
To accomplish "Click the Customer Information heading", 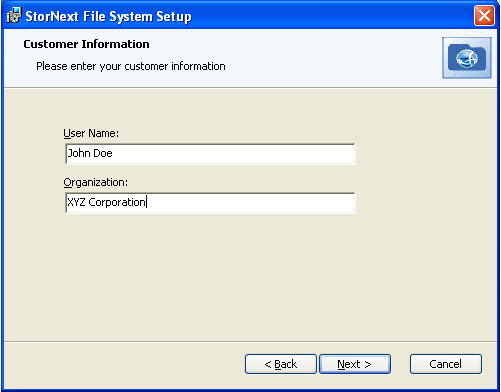I will (86, 44).
